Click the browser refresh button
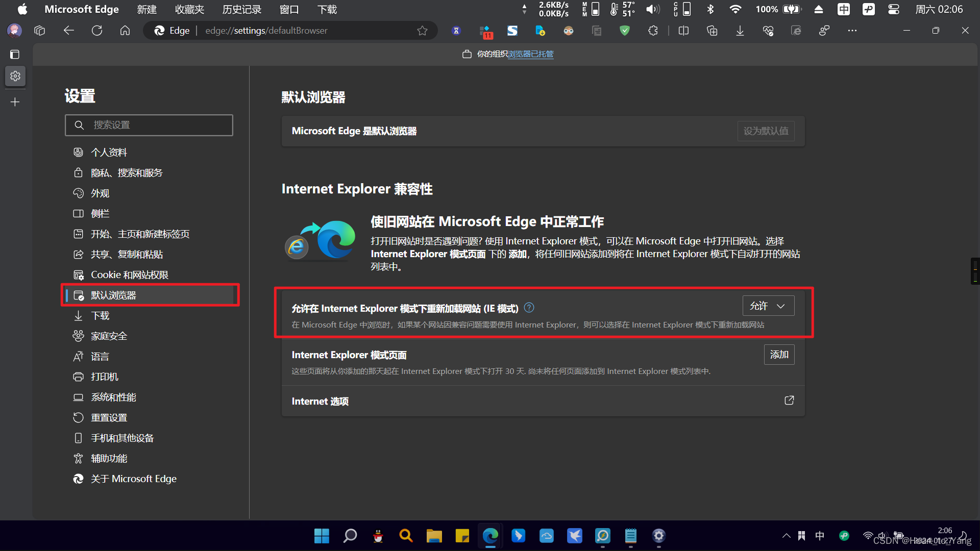Viewport: 980px width, 551px height. point(97,31)
